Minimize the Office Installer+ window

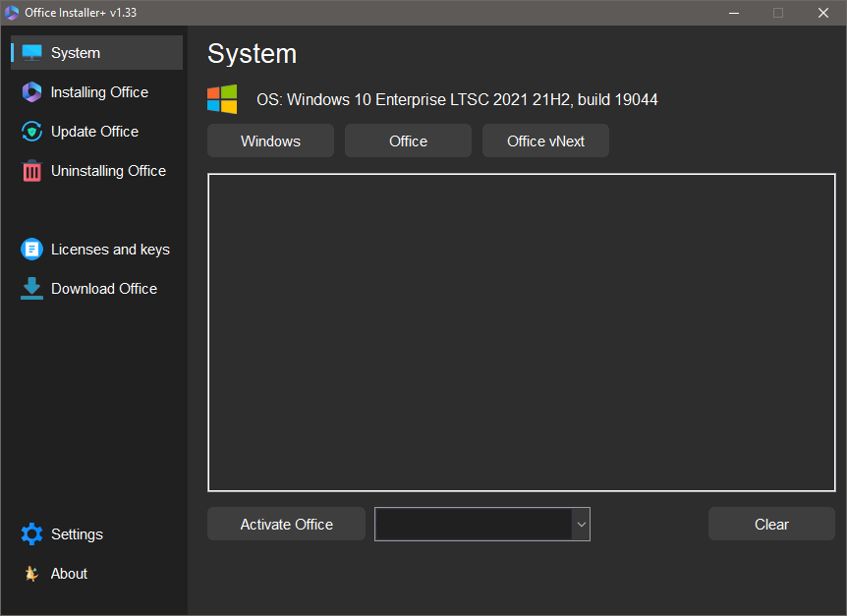click(x=733, y=13)
